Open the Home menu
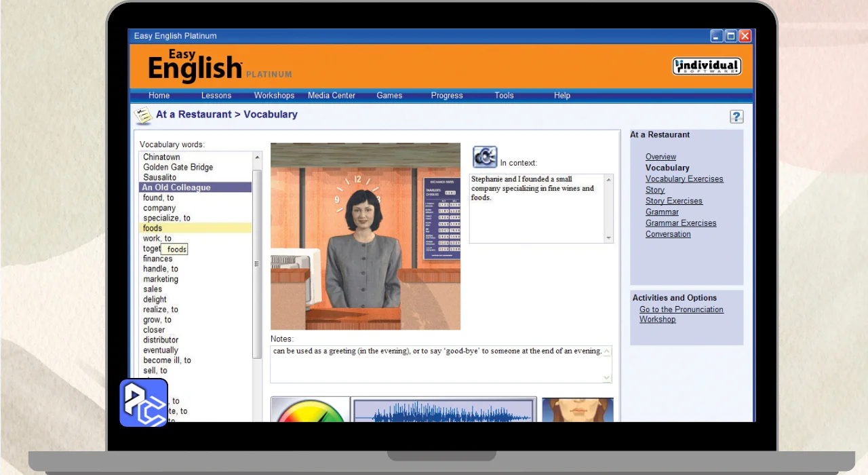 click(x=159, y=96)
